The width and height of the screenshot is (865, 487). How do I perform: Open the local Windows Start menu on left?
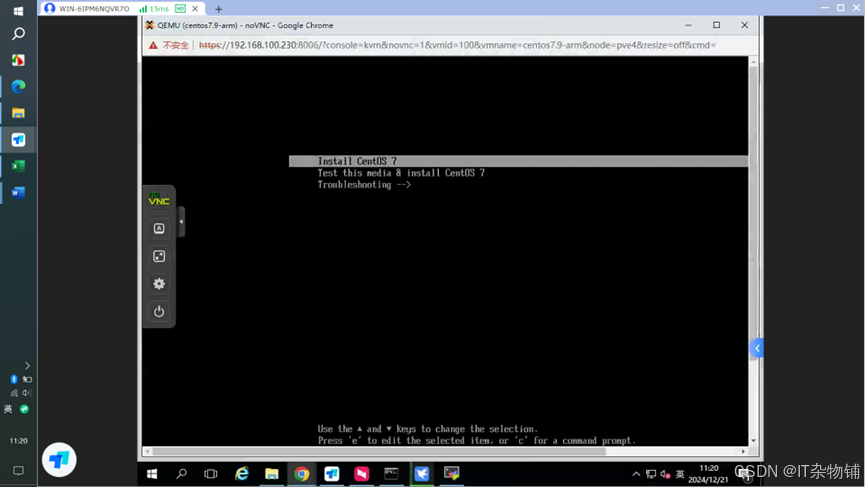coord(18,11)
